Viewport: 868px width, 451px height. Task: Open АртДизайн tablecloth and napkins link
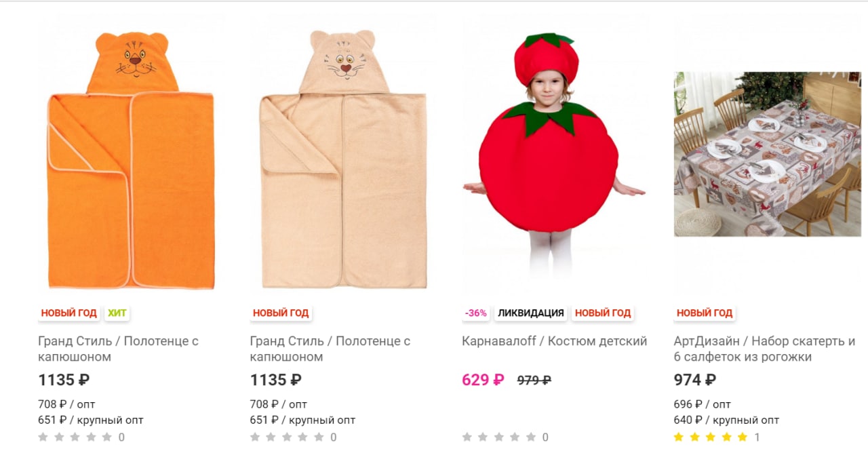[765, 349]
